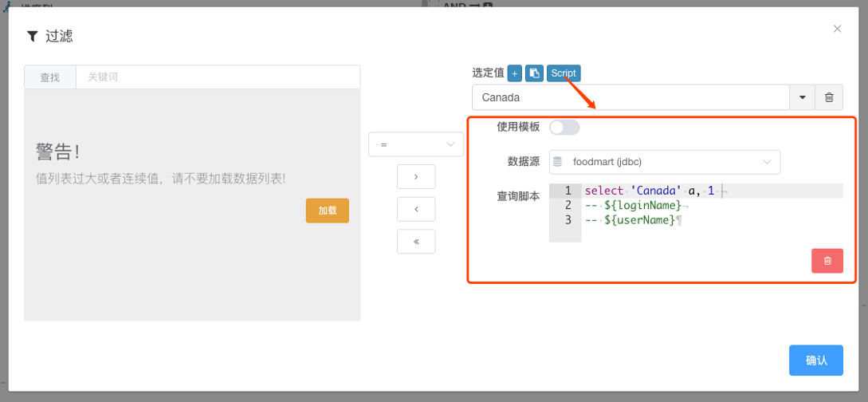
Task: Click into the Canada selected value field
Action: pyautogui.click(x=630, y=97)
